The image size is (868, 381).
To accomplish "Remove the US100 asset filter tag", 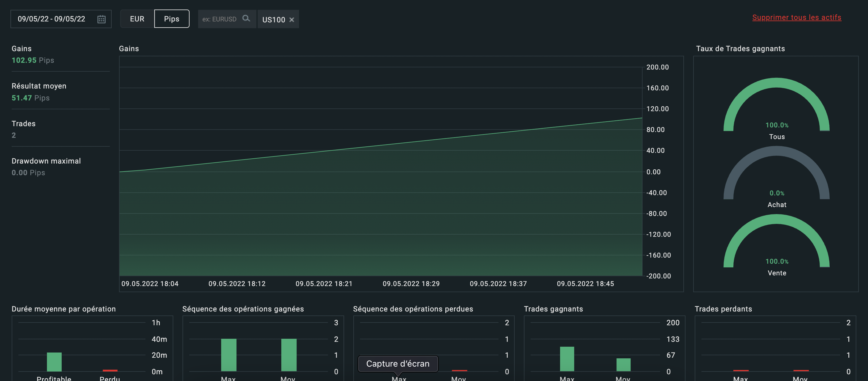I will point(292,20).
